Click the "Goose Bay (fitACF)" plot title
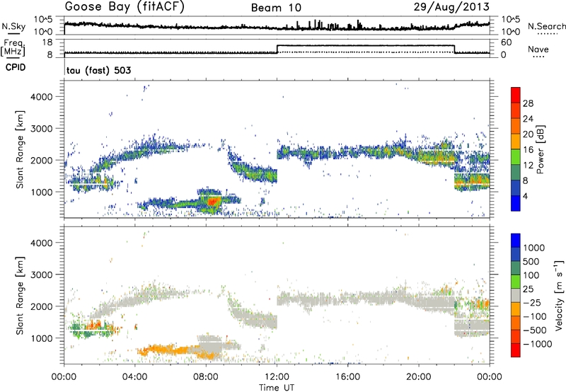Viewport: 566px width, 392px height. [125, 7]
